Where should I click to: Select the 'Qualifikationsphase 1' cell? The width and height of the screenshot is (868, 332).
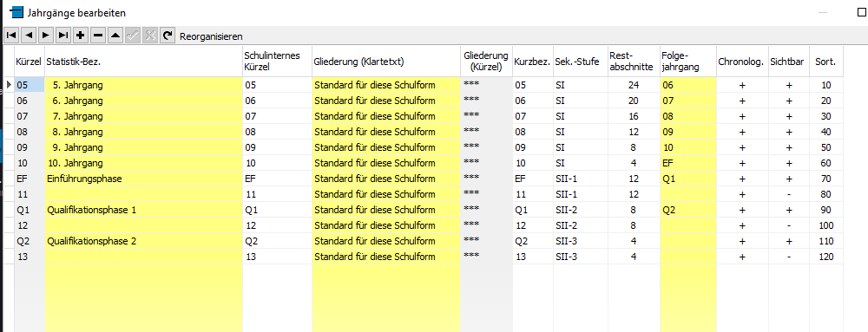click(143, 210)
